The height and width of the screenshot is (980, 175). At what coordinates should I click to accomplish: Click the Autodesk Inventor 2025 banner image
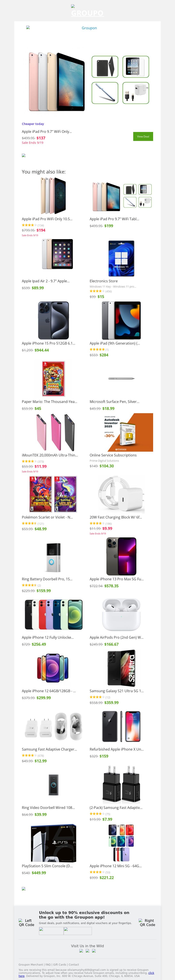click(121, 432)
